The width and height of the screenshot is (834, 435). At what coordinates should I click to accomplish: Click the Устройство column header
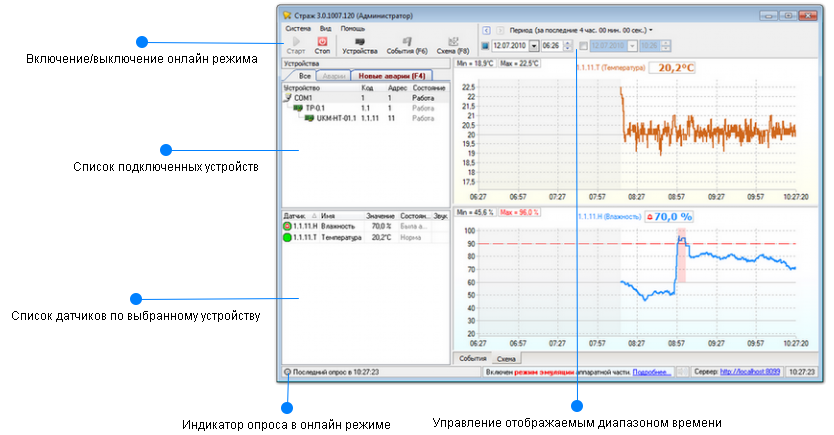point(321,88)
